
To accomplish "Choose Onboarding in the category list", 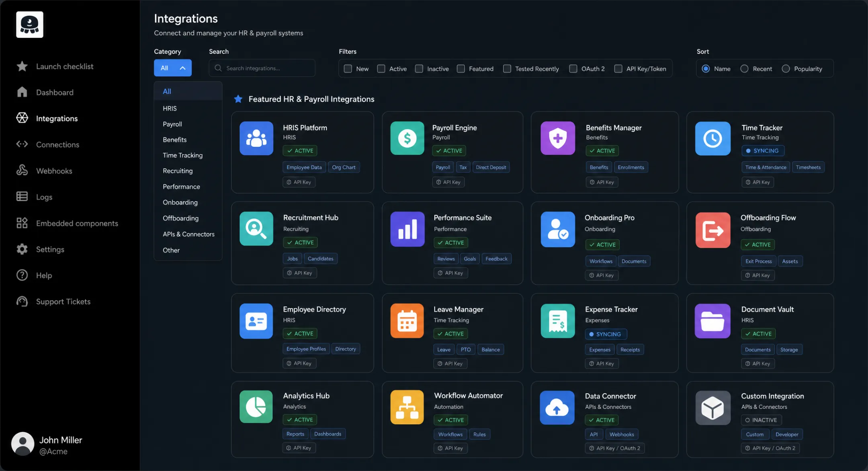I will click(188, 202).
